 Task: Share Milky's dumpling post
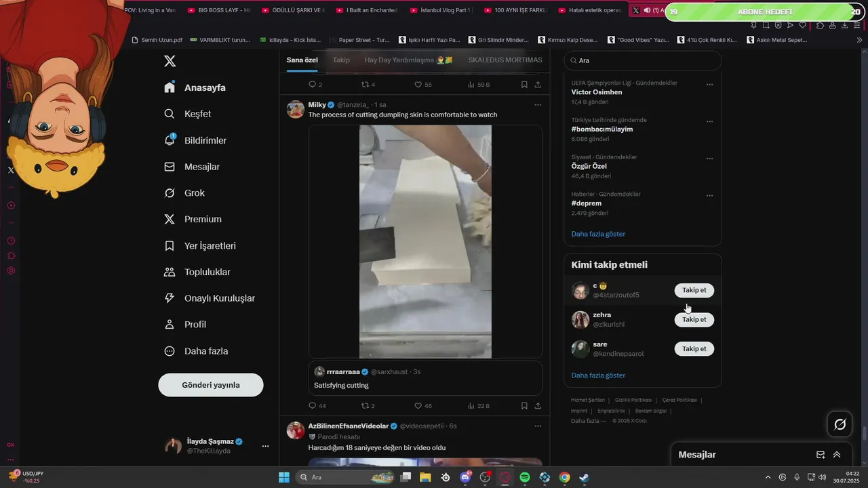click(538, 406)
